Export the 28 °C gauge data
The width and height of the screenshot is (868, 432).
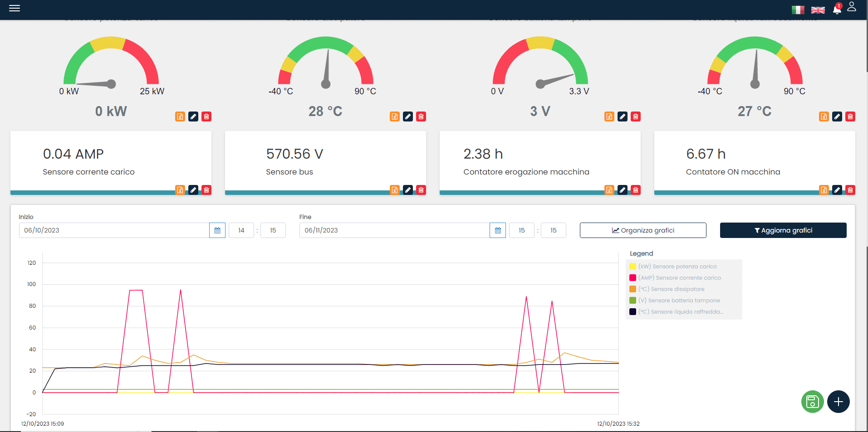395,116
